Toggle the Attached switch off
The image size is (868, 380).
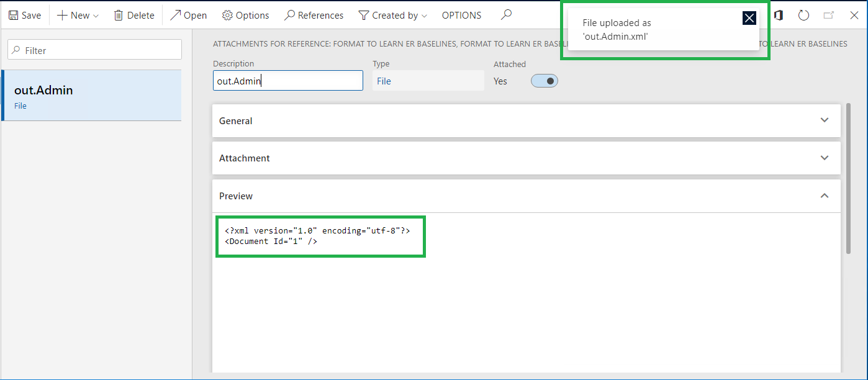544,81
